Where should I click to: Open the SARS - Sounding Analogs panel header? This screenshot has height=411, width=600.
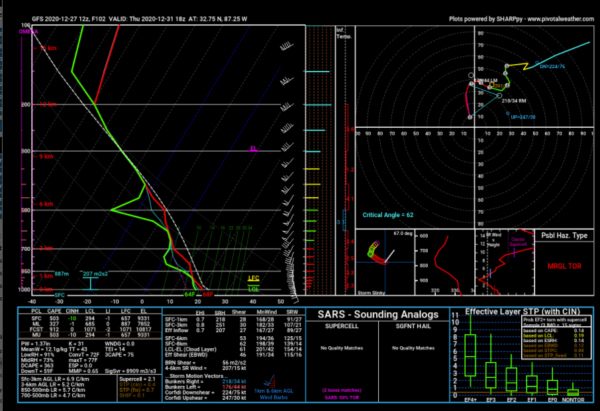click(376, 312)
